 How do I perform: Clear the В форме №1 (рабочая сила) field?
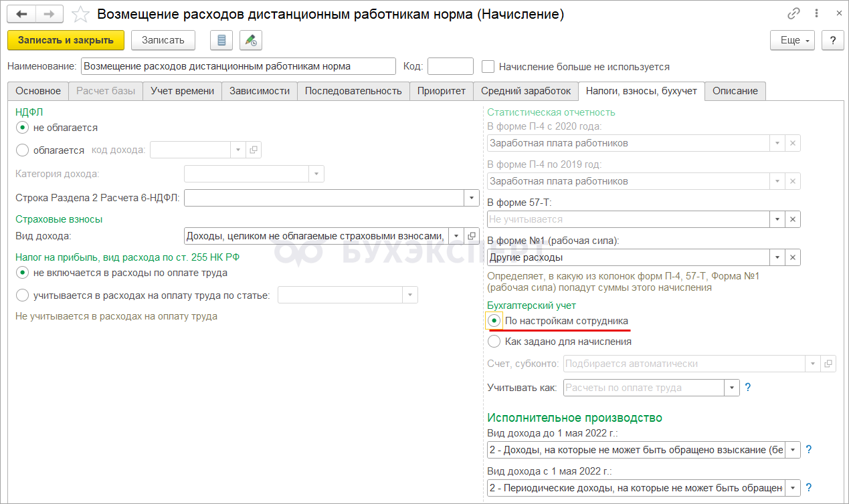pyautogui.click(x=793, y=257)
